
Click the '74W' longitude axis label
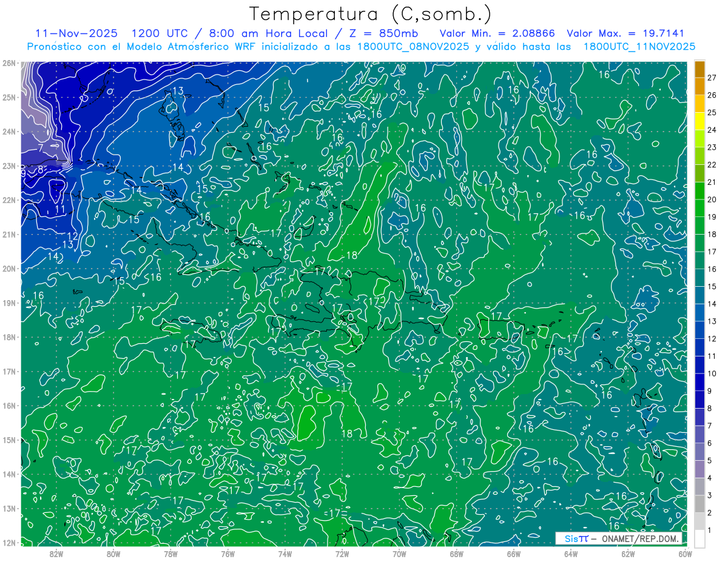coord(285,554)
